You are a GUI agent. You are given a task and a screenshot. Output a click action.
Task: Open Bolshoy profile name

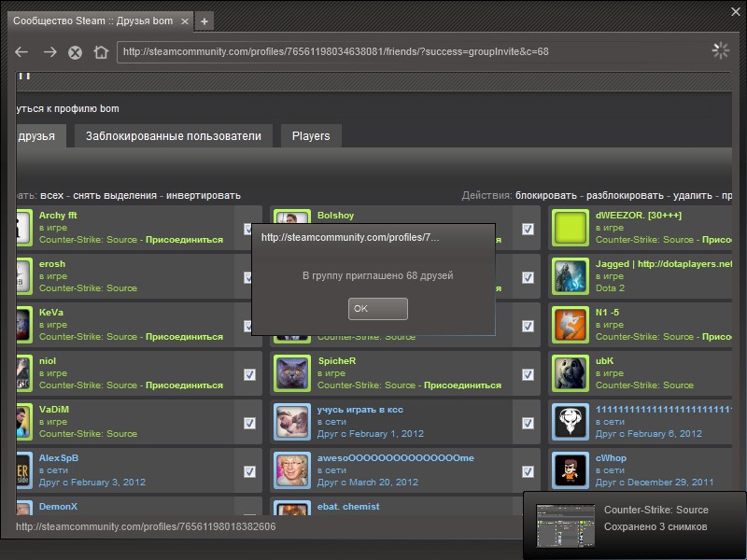(336, 216)
